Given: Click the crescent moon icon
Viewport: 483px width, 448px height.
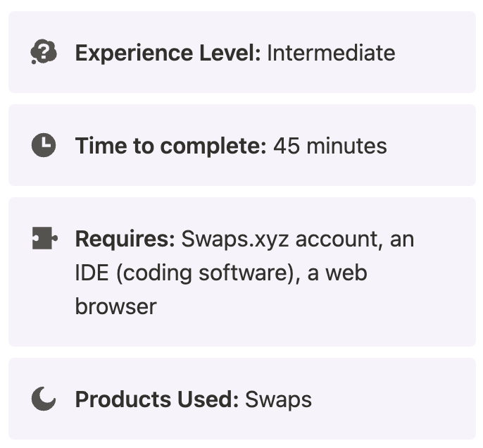Looking at the screenshot, I should (44, 399).
